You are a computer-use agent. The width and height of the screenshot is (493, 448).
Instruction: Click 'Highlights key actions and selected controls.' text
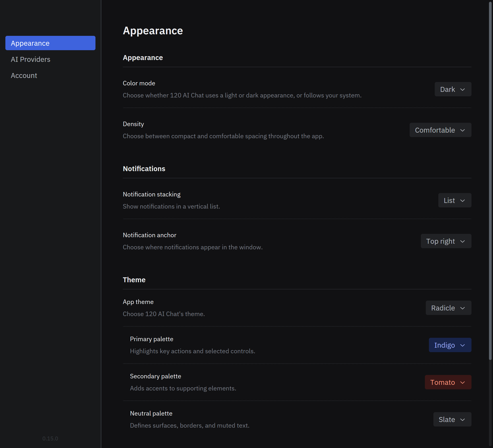point(193,351)
